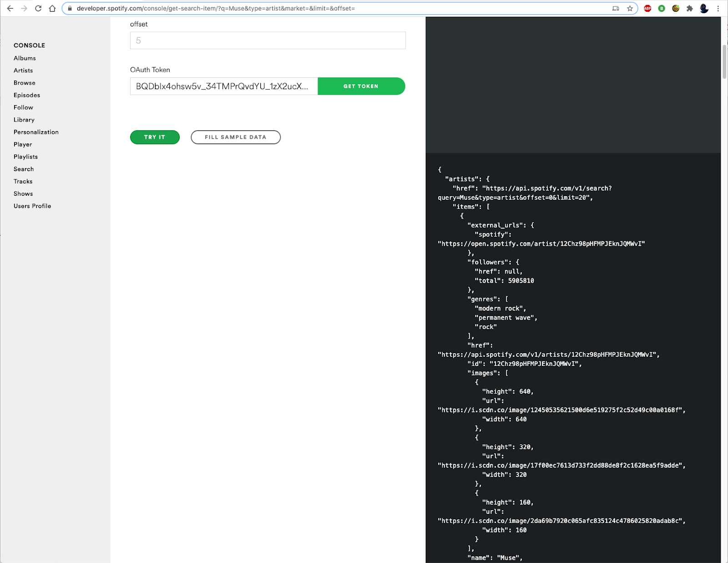Click the OAuth Token label

point(150,70)
